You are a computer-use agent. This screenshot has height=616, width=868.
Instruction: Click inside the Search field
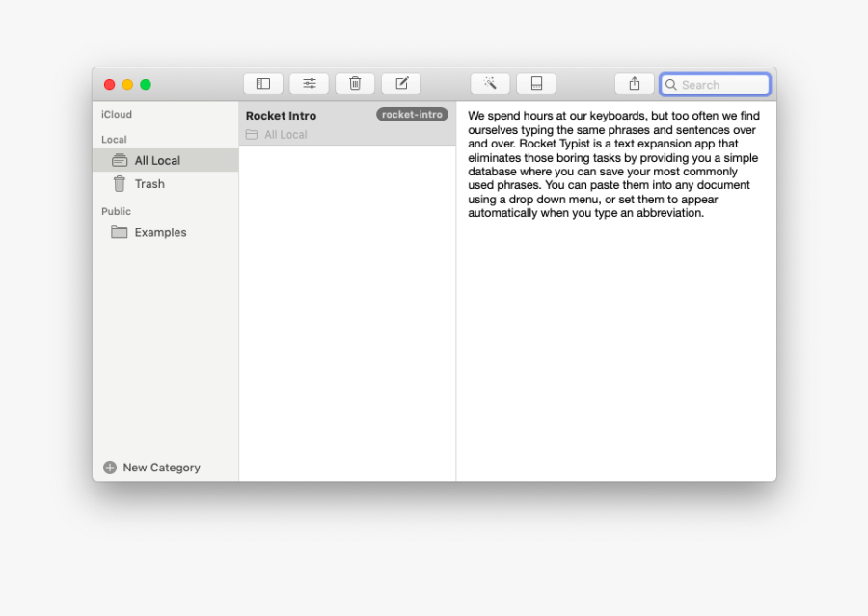coord(719,85)
